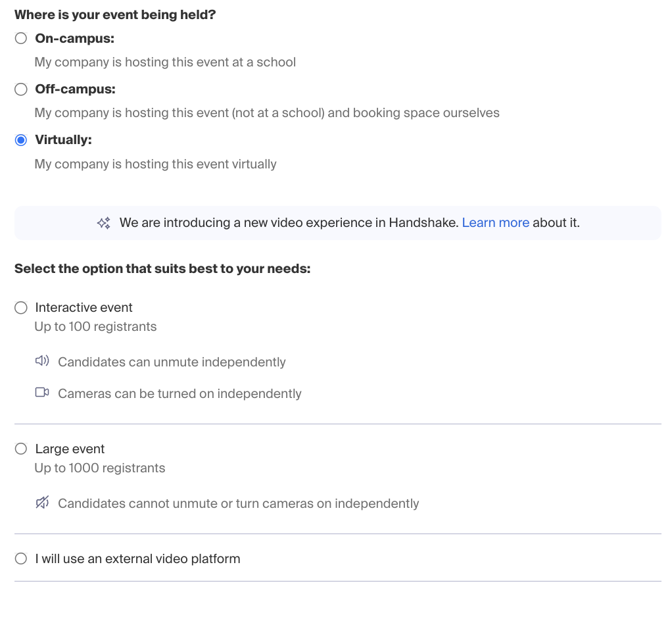Click the sparkle icon in the video banner
The height and width of the screenshot is (621, 672).
click(x=104, y=223)
